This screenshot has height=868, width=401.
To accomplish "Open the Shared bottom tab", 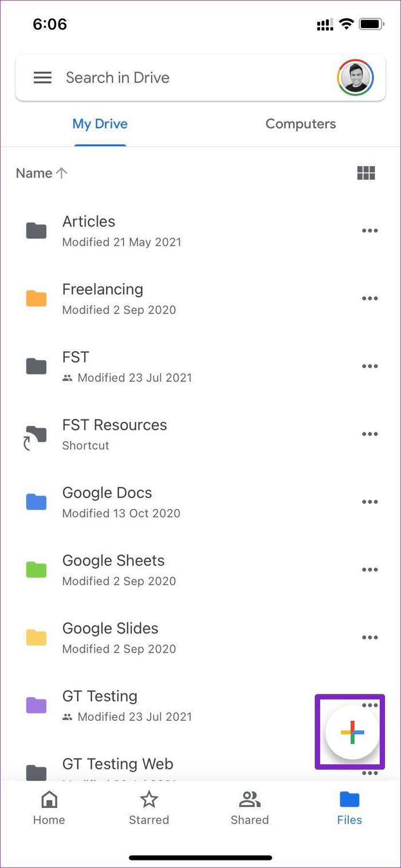I will pyautogui.click(x=250, y=808).
